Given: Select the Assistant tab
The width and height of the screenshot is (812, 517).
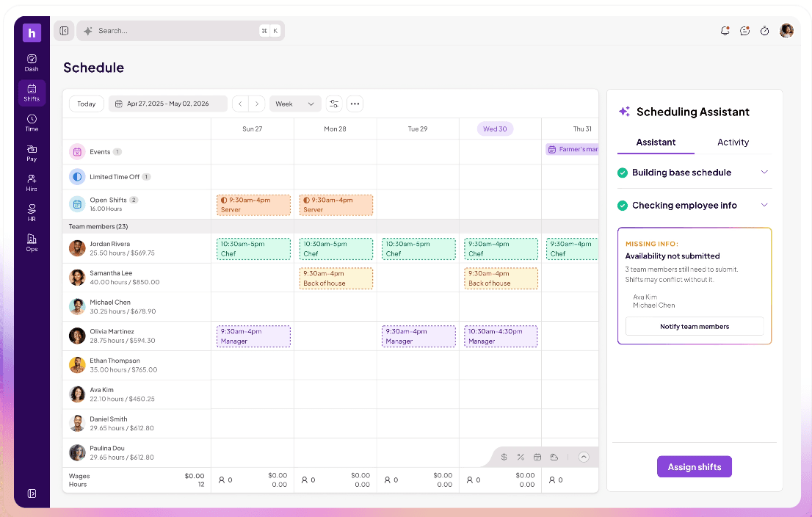Looking at the screenshot, I should (656, 142).
